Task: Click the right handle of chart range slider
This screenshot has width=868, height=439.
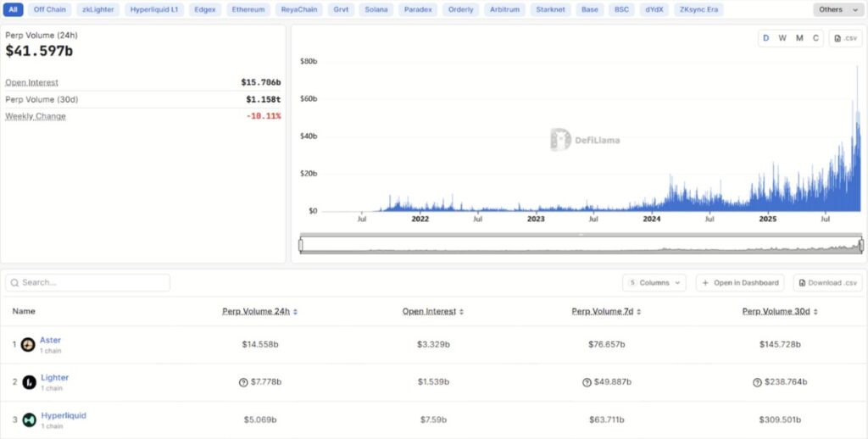Action: [x=860, y=245]
